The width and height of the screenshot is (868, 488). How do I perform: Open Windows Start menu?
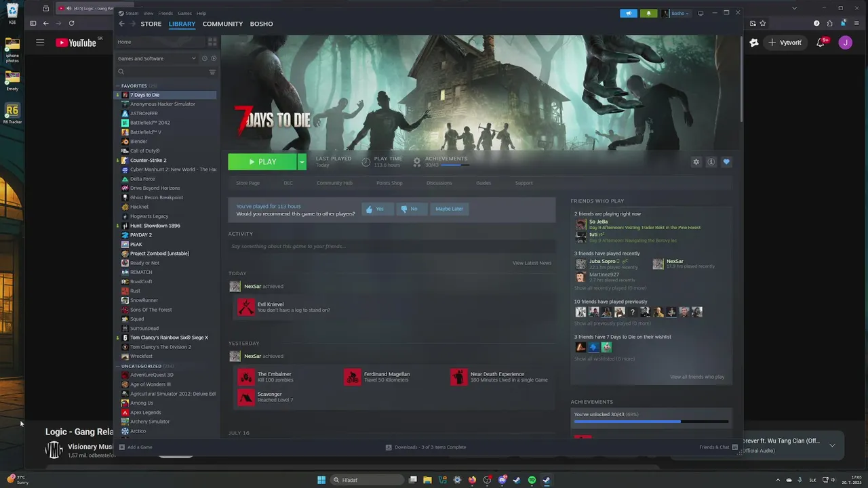click(321, 480)
